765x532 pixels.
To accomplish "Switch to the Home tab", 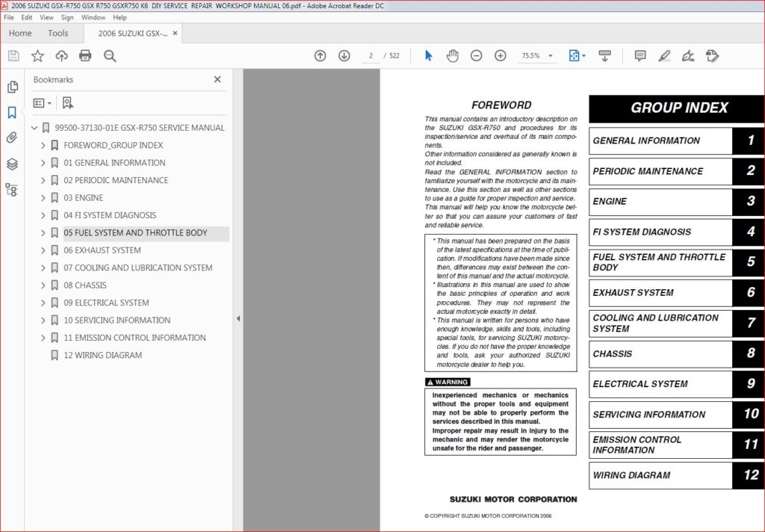I will pos(20,33).
